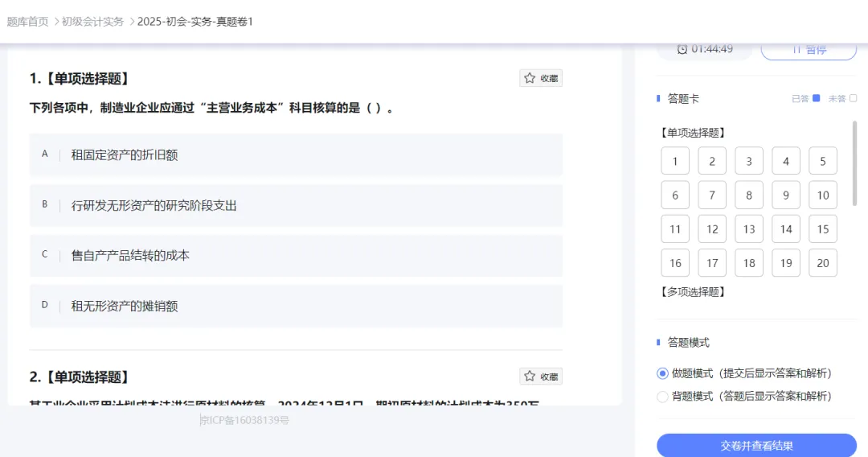Jump to question 12 in answer card

coord(712,228)
